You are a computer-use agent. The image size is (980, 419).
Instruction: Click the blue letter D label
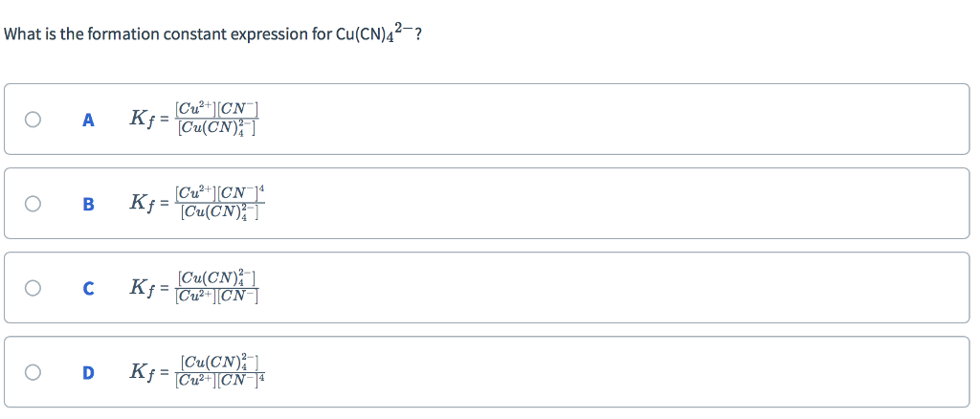coord(88,373)
